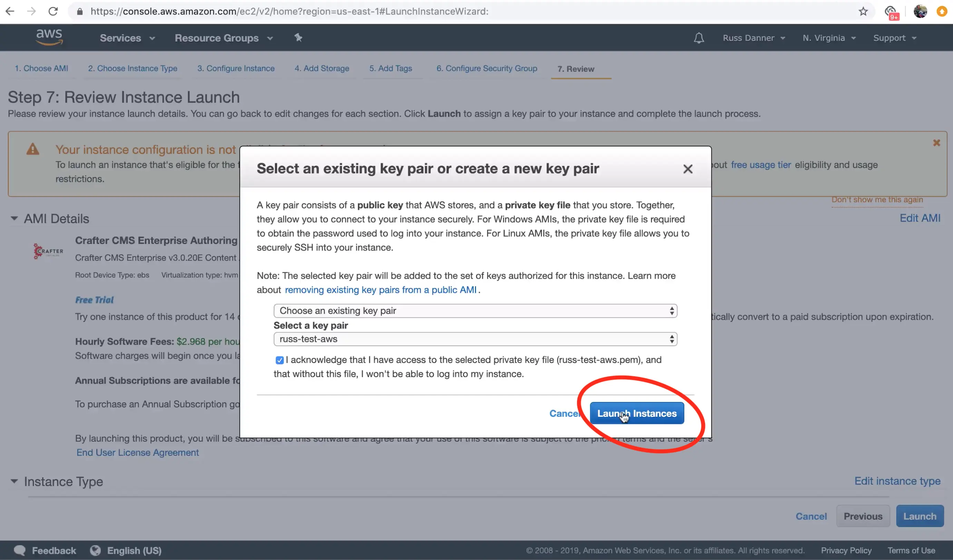Click the pin shortcuts icon in navbar

tap(298, 37)
